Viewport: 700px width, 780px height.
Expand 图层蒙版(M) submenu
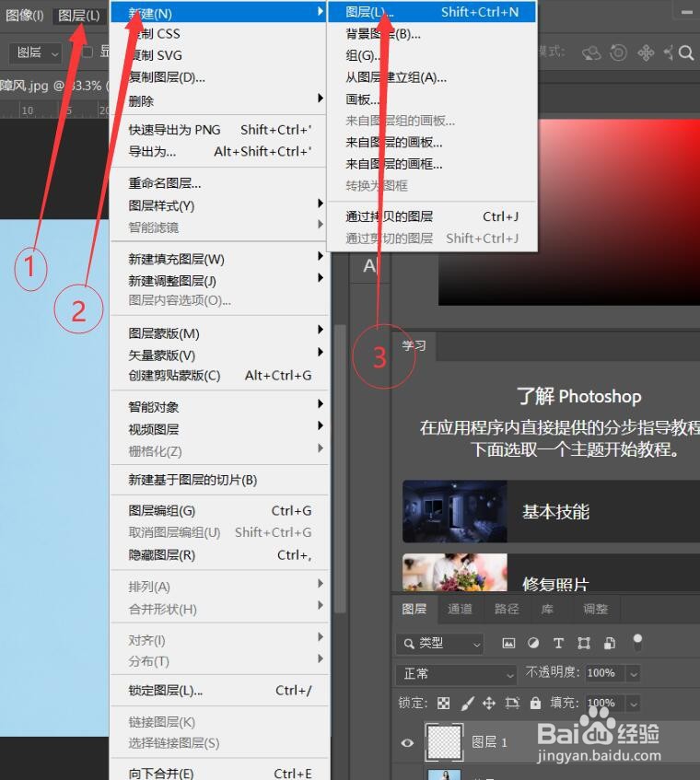(x=218, y=332)
